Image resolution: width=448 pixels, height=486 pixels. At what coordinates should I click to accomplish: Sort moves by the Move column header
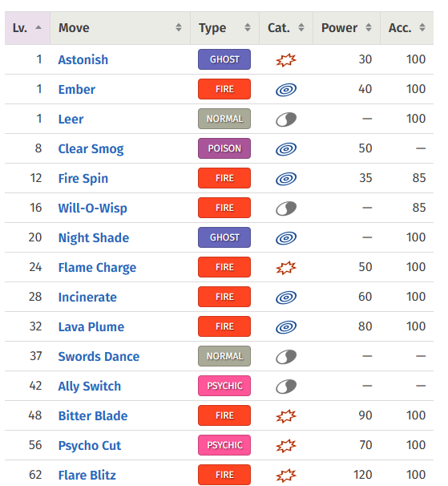tap(120, 28)
